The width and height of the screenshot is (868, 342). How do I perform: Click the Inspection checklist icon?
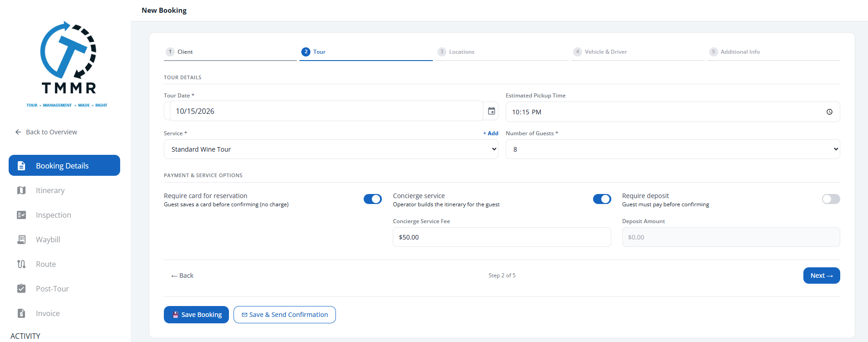pyautogui.click(x=21, y=215)
